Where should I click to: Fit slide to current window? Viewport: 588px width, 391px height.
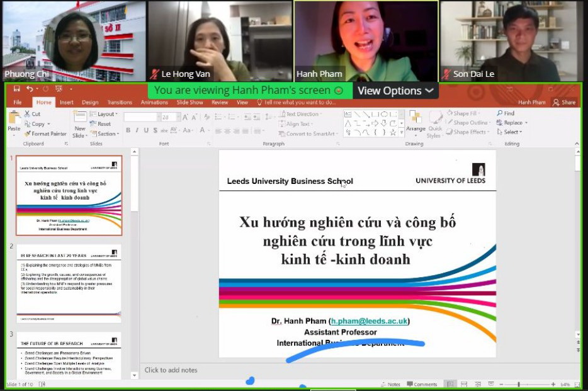click(x=577, y=385)
